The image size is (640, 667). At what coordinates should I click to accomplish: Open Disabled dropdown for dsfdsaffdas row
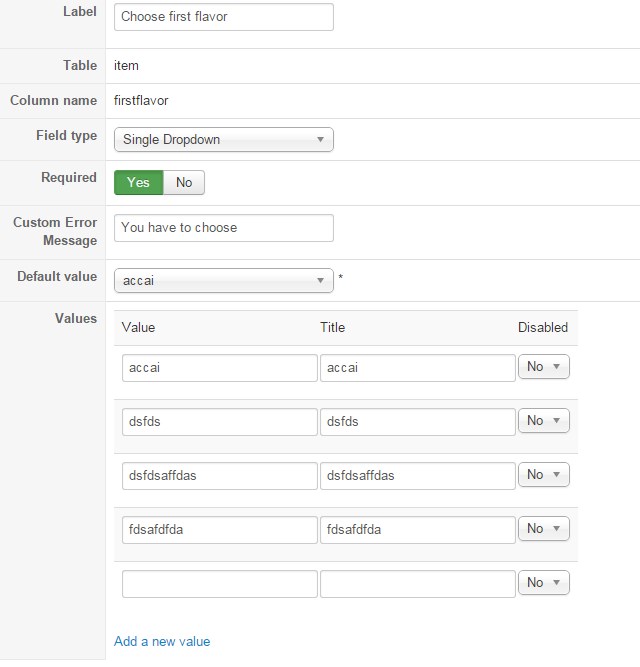click(x=543, y=475)
